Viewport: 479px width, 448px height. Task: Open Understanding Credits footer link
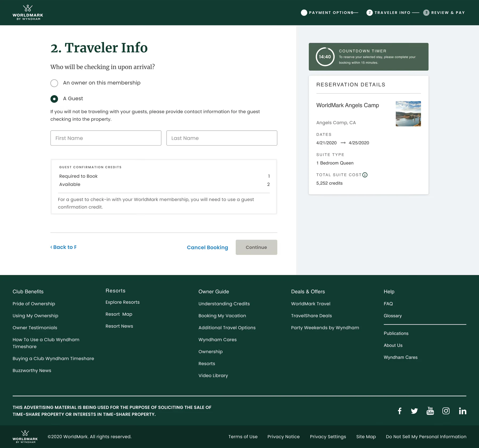(x=224, y=304)
